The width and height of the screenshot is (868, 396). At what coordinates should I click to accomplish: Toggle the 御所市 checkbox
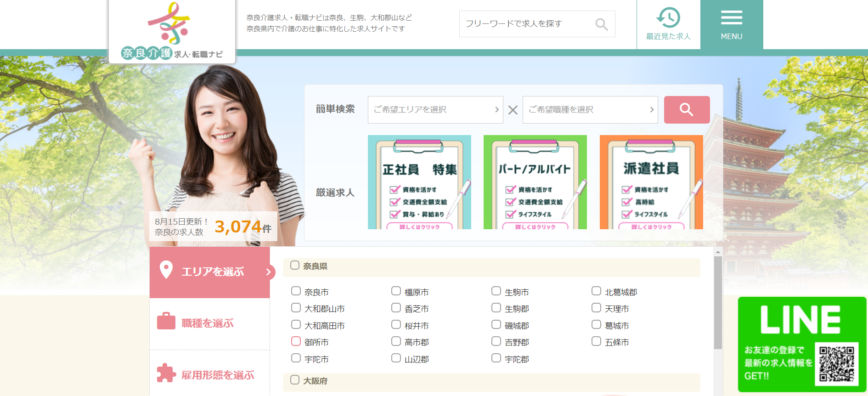click(296, 341)
